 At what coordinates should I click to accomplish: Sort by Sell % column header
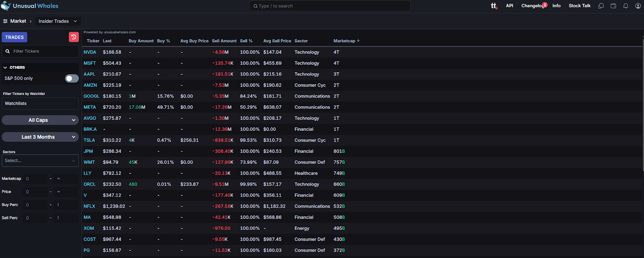[246, 41]
